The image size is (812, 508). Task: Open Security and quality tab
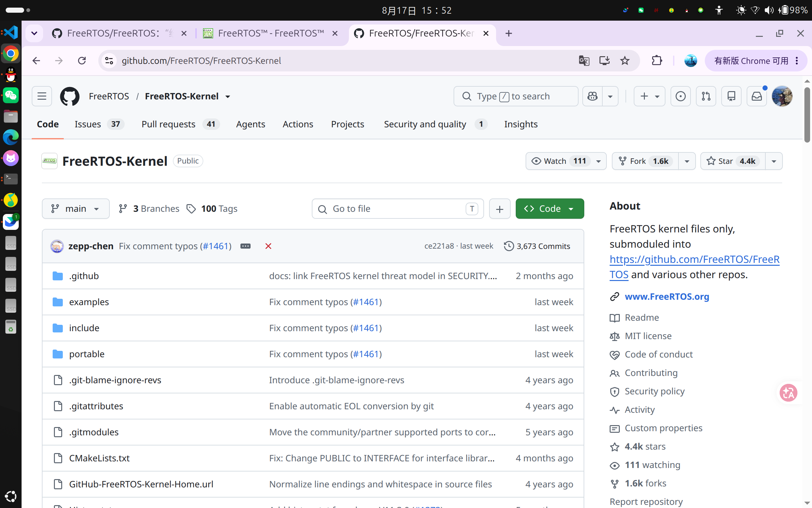coord(435,124)
